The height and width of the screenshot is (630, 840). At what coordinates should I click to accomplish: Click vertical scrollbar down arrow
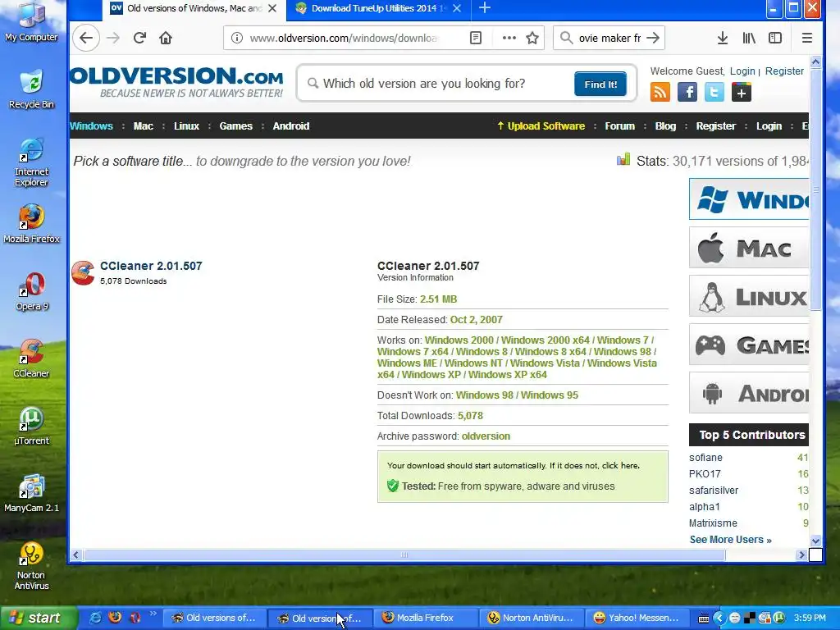coord(815,541)
